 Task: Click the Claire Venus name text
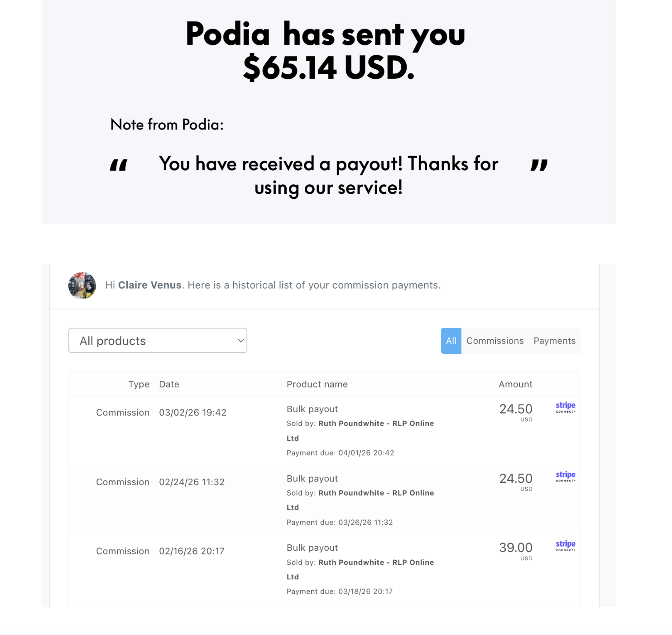coord(149,285)
